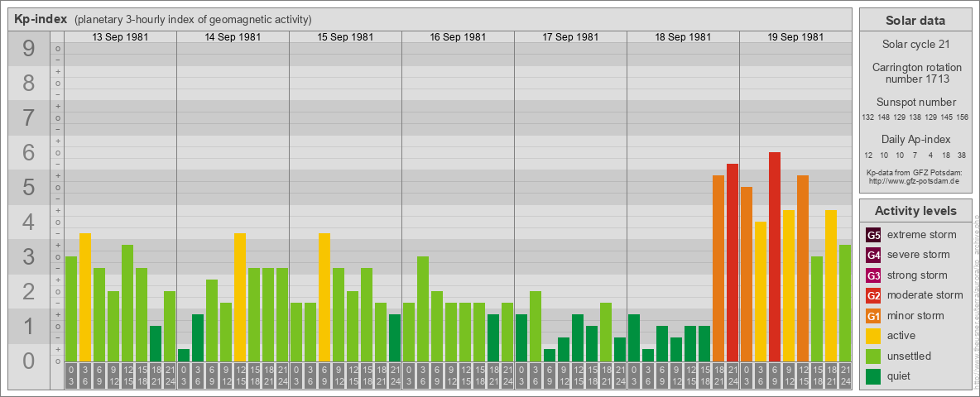
Task: Select the dark green quiet swatch
Action: click(x=873, y=375)
